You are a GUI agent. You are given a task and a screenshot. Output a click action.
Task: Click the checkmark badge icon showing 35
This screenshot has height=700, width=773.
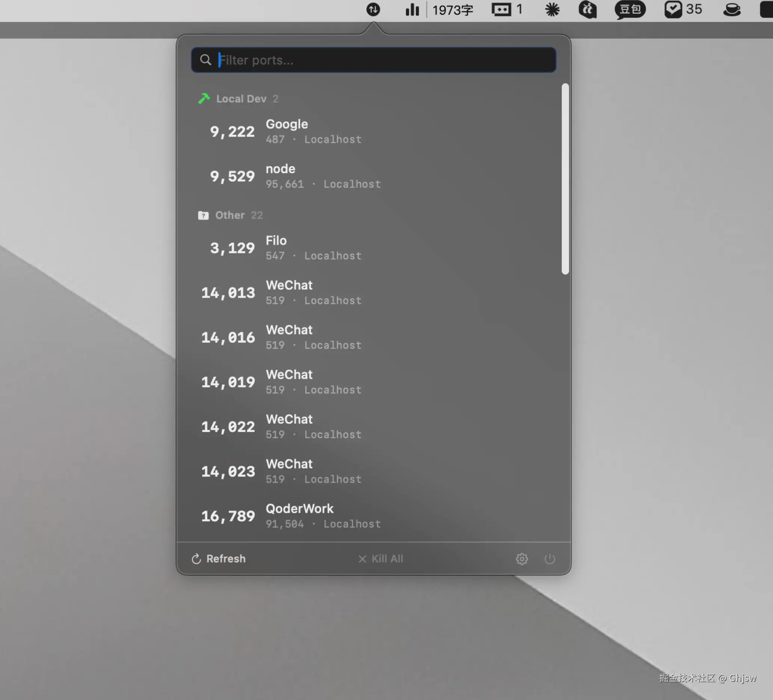click(683, 10)
